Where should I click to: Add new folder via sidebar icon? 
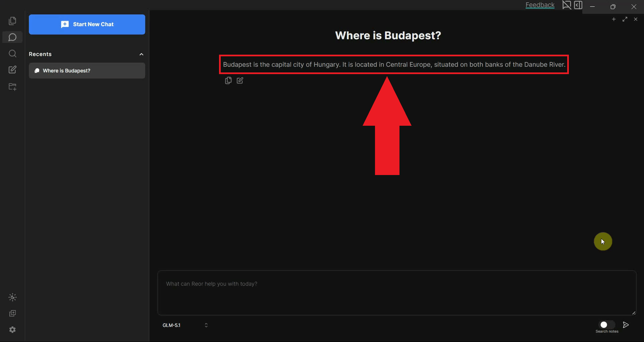pos(12,87)
